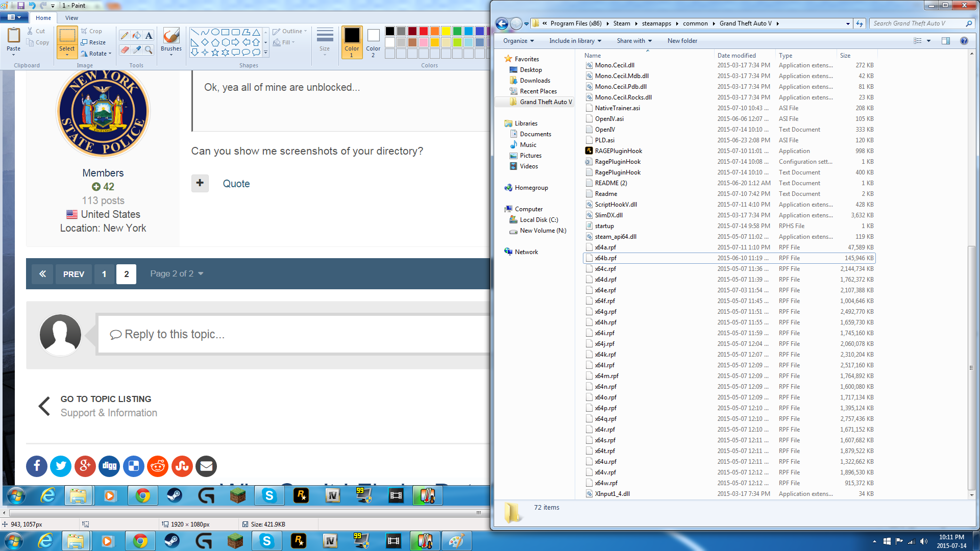The height and width of the screenshot is (551, 980).
Task: Choose the five-point star shape
Action: pyautogui.click(x=215, y=52)
